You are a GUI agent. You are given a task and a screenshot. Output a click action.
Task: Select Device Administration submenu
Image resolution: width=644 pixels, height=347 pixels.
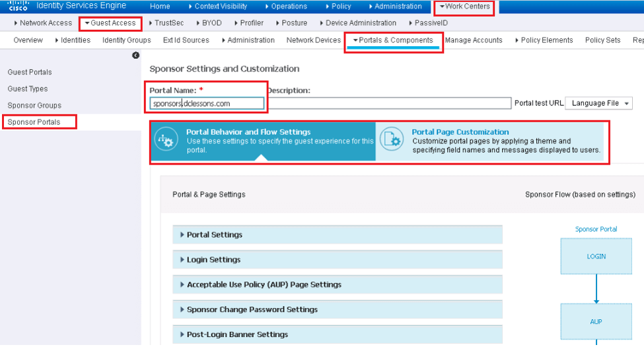[x=358, y=23]
